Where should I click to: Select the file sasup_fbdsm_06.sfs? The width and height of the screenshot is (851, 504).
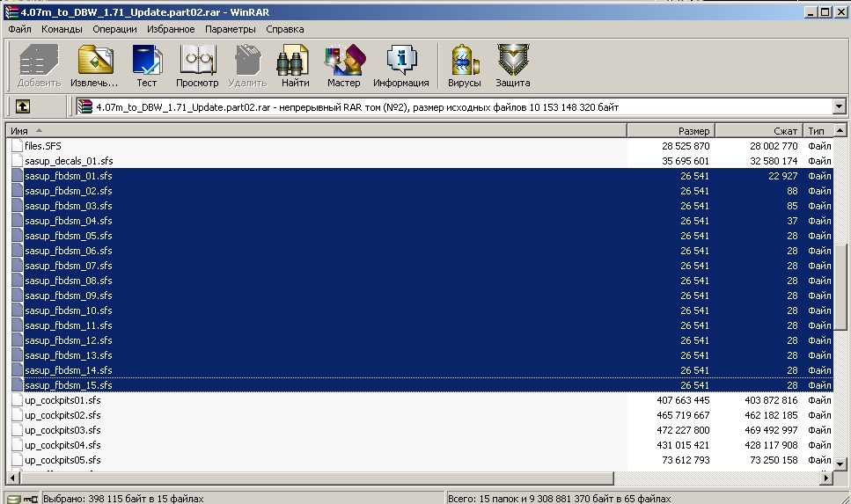point(69,251)
